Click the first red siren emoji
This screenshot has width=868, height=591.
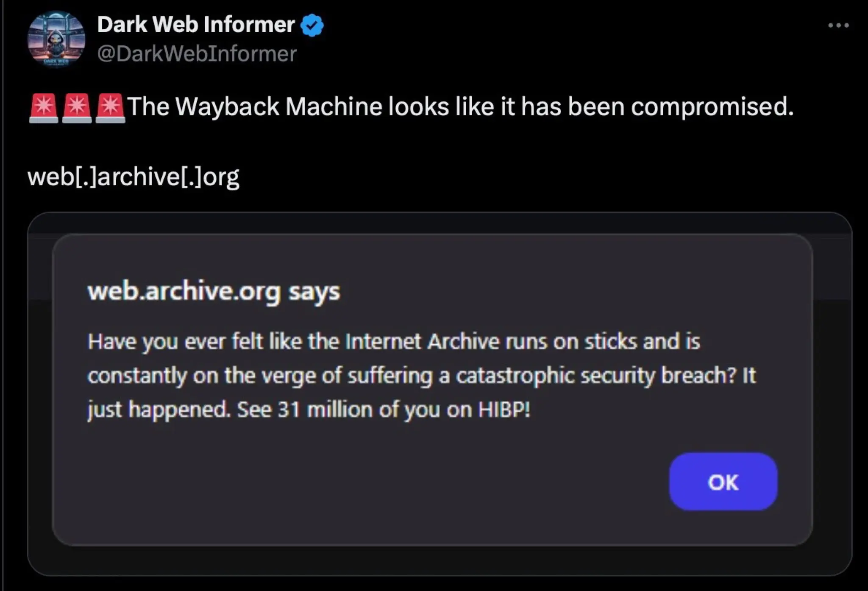point(43,108)
